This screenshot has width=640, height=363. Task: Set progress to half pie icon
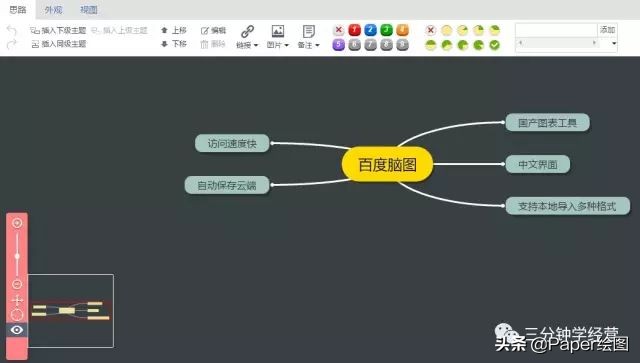point(431,45)
